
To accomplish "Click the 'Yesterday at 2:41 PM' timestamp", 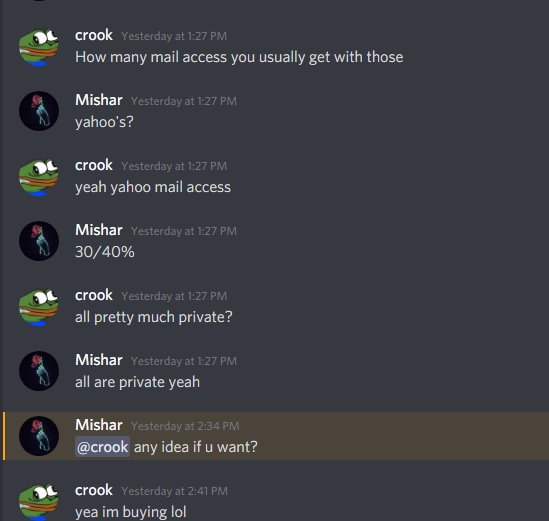I will (x=175, y=491).
